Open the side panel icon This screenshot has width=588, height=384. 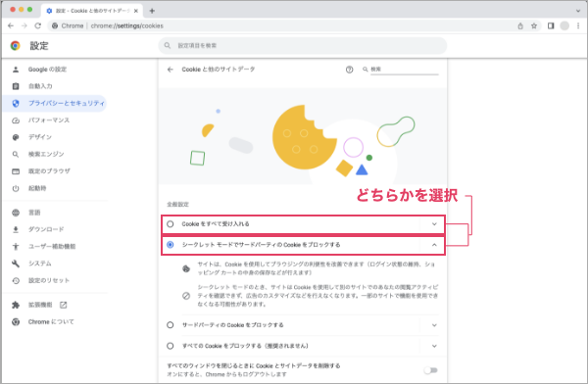coord(551,25)
